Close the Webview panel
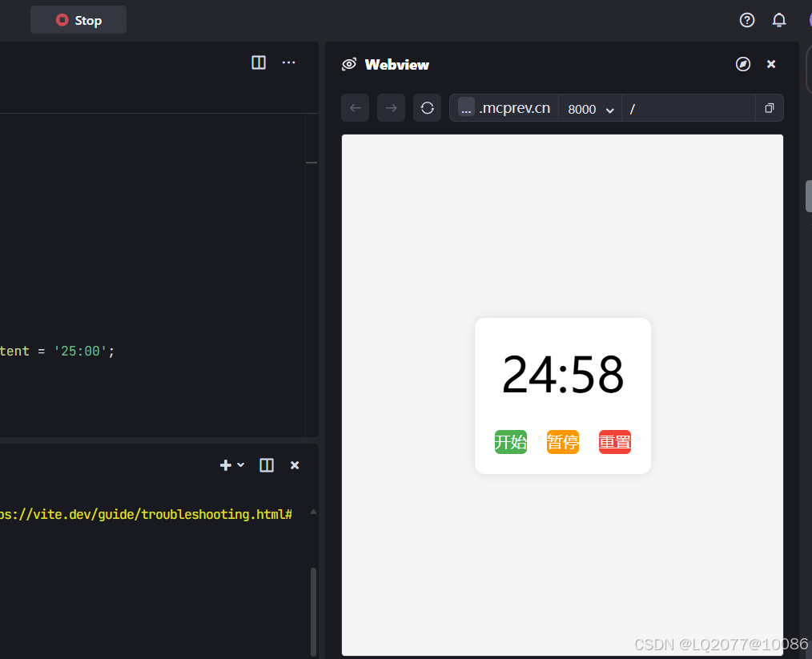Screen dimensions: 812x659 click(771, 64)
